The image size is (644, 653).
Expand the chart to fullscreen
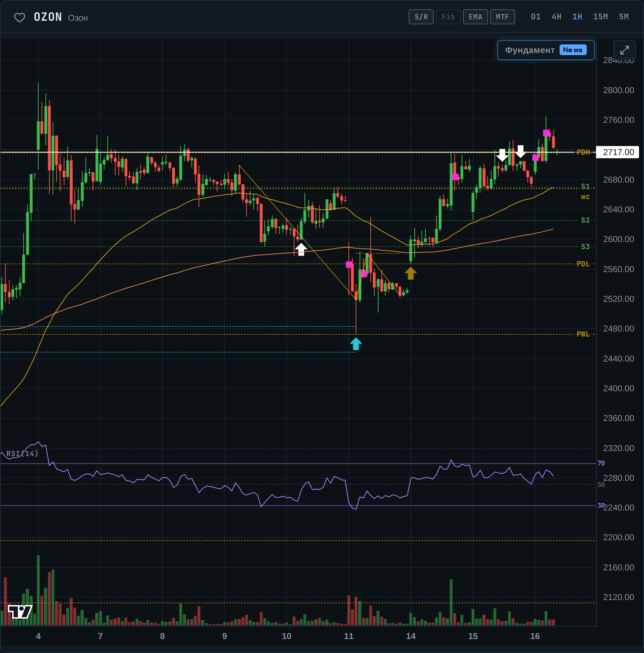(x=624, y=50)
